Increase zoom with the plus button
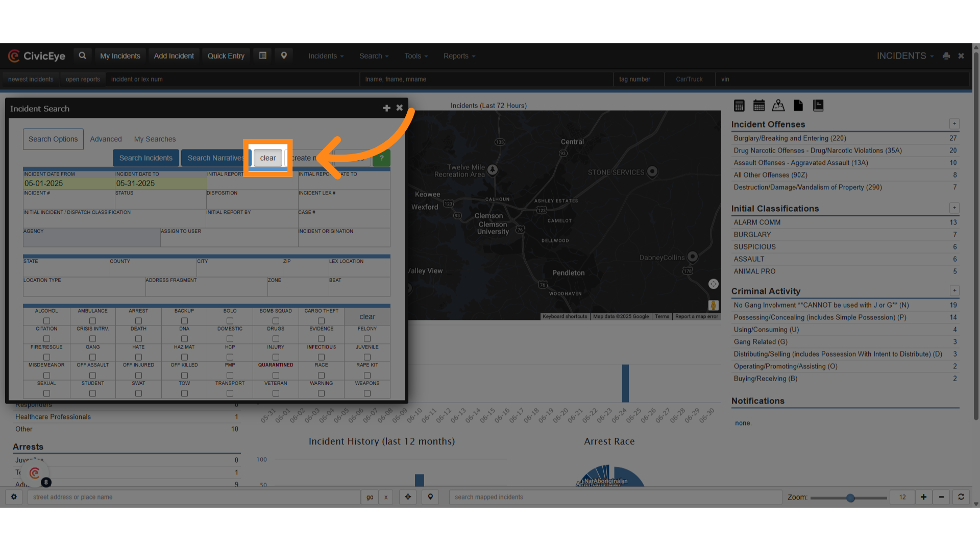 923,497
